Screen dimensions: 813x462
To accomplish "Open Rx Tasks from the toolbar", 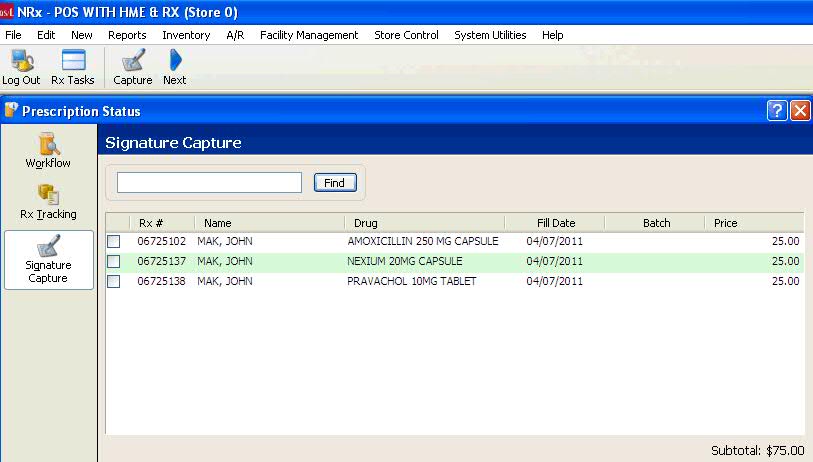I will click(73, 67).
